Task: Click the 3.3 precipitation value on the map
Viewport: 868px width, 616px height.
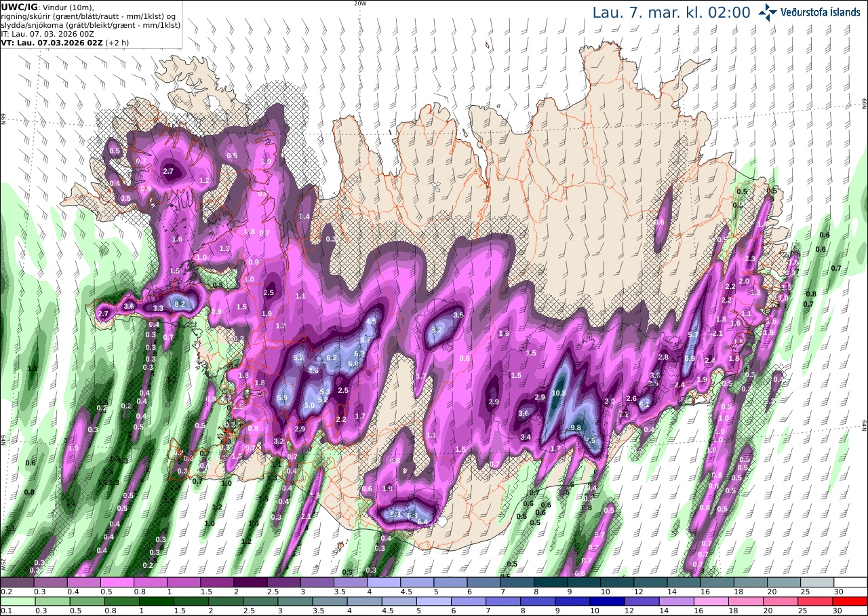Action: [158, 308]
